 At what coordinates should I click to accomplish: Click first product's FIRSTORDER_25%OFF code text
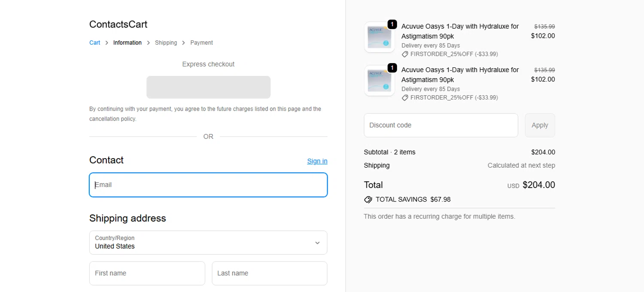pos(454,54)
